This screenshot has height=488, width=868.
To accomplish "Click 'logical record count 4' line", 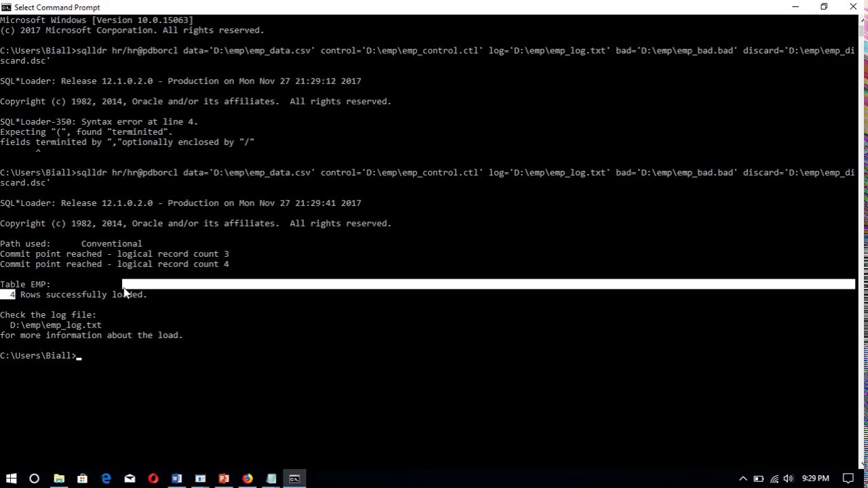I will tap(115, 264).
